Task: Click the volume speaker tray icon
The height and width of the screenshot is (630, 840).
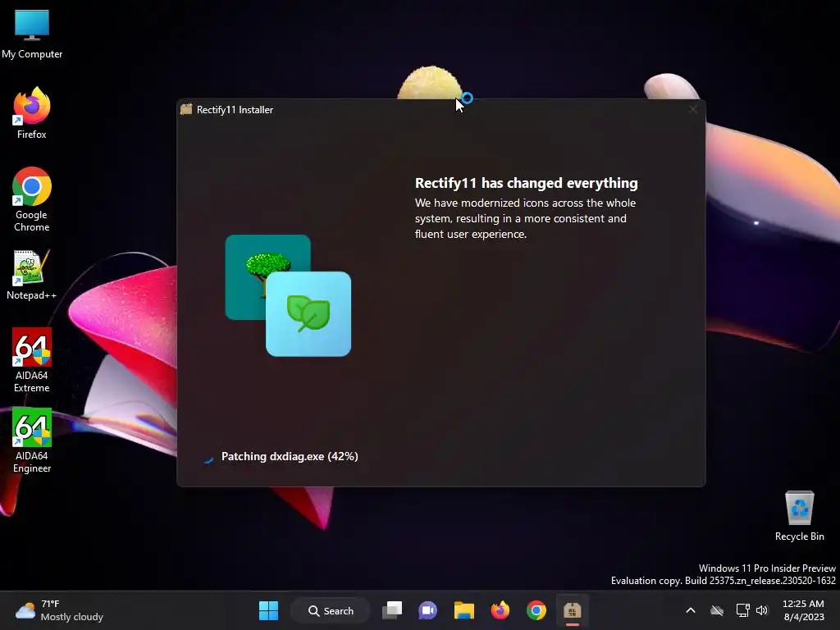Action: tap(762, 610)
